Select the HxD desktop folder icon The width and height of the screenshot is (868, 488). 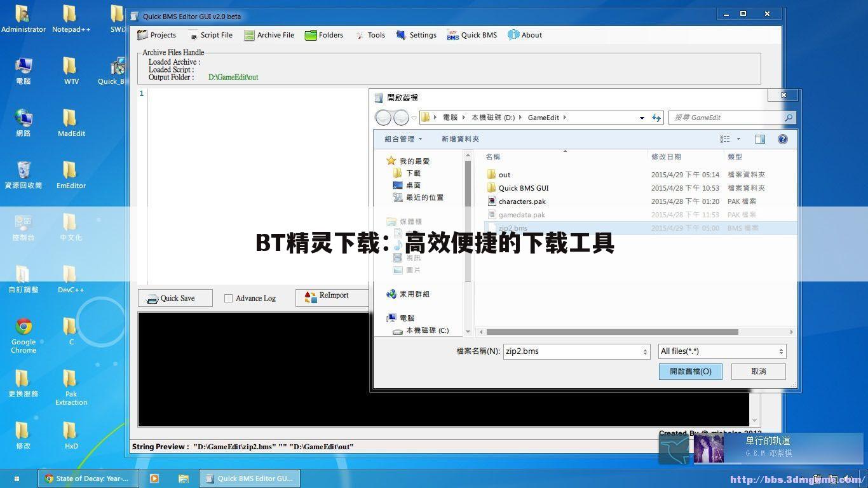(x=71, y=435)
